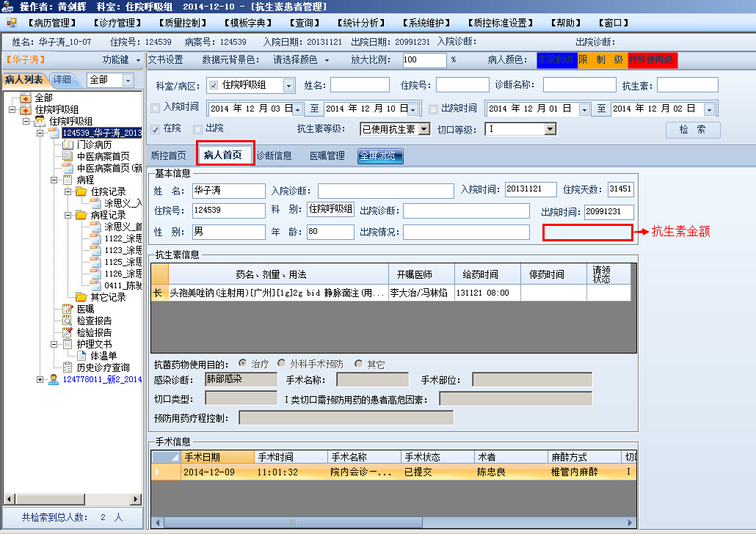Click the file icon next to 1122_涂思 record

click(96, 238)
